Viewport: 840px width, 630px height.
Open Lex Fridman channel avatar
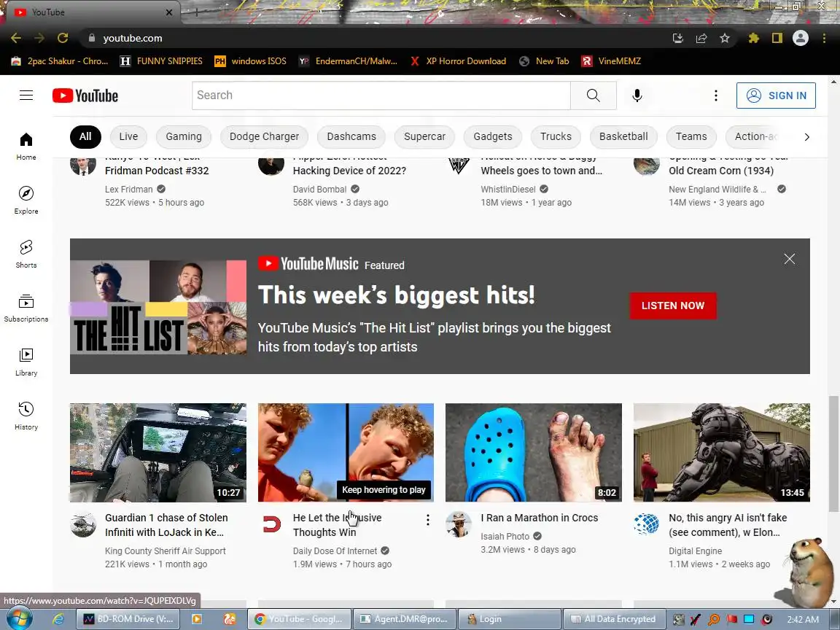(83, 164)
